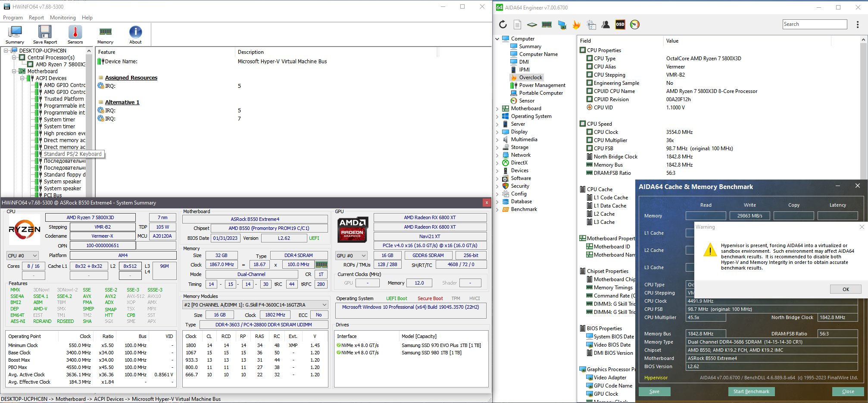Select IPMI in the AIDA64 tree
Screen dimensions: 868x403
[524, 70]
